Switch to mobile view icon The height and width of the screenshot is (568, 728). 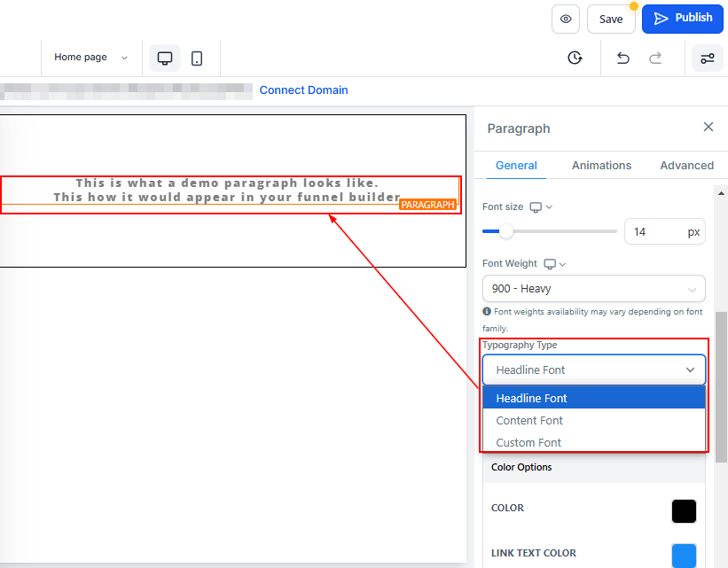click(197, 58)
